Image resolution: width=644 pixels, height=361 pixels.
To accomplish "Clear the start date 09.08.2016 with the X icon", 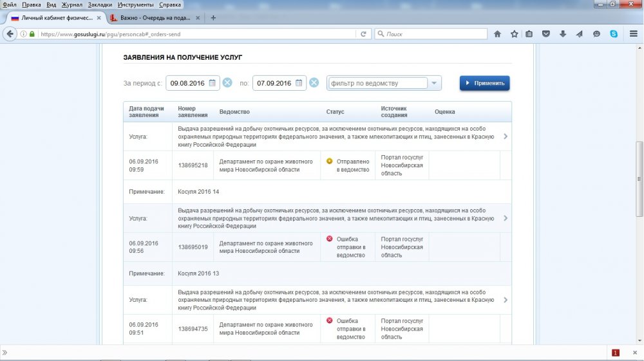I will [x=227, y=83].
